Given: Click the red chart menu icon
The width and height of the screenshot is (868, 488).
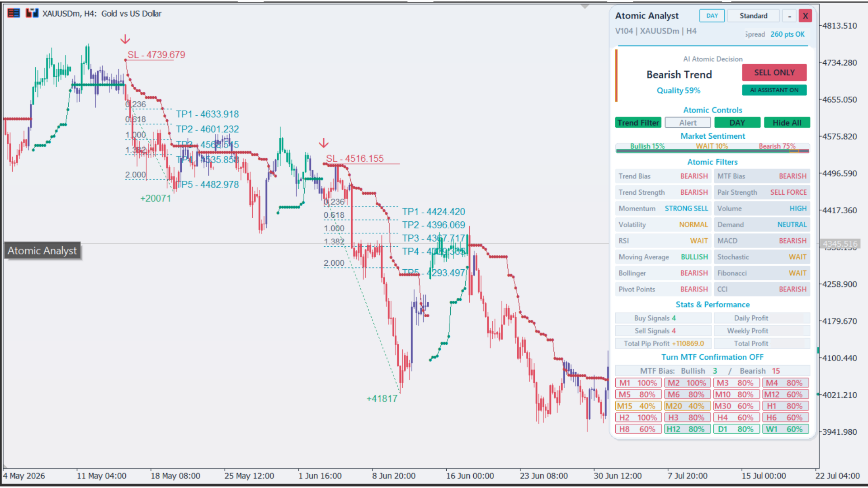Looking at the screenshot, I should pos(14,13).
